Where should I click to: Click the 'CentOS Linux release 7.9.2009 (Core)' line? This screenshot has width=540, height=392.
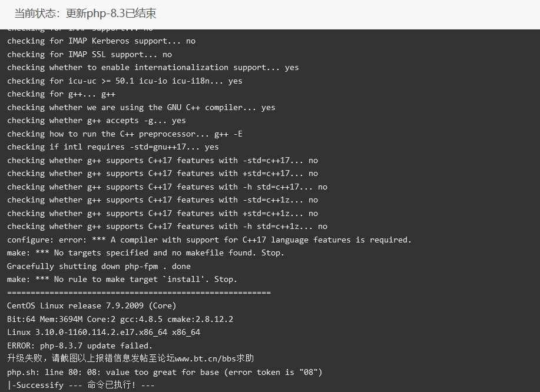coord(92,306)
